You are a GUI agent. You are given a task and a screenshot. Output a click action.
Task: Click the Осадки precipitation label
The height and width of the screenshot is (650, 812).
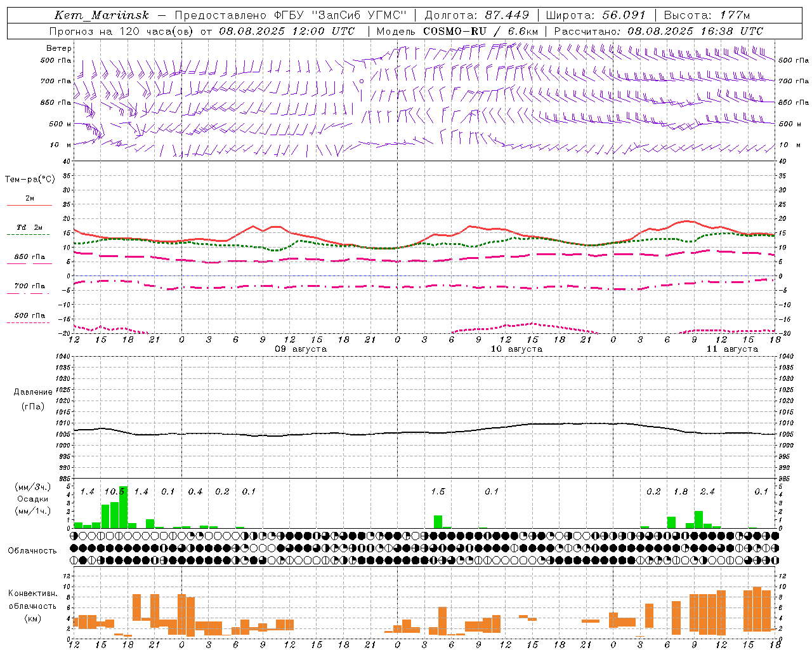(33, 499)
